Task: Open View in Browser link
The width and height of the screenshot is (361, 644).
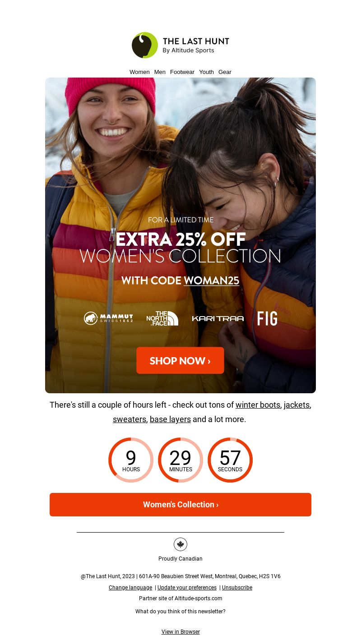Action: (180, 632)
